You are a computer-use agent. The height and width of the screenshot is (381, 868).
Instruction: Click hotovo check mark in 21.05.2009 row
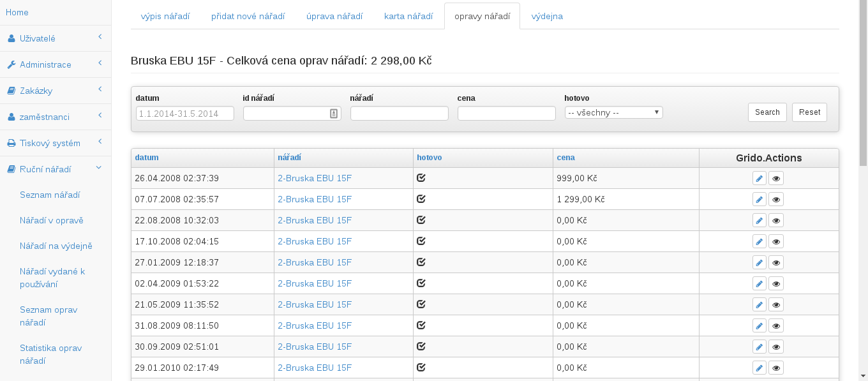coord(421,304)
